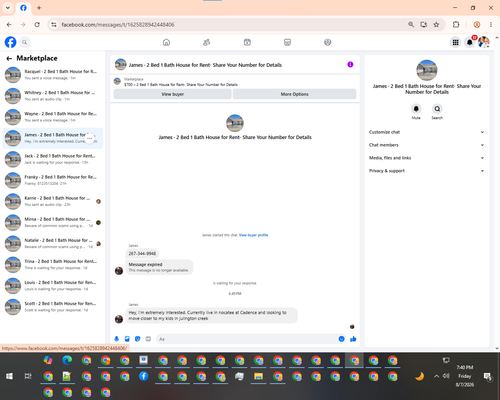The height and width of the screenshot is (400, 500).
Task: Open Search in conversation panel
Action: (x=437, y=109)
